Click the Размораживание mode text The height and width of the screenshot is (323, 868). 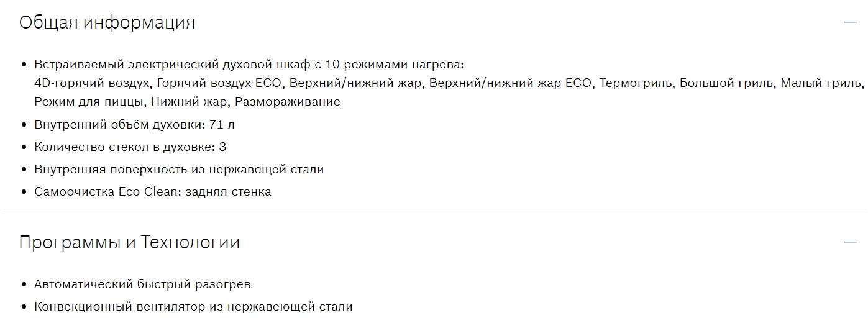pos(287,102)
